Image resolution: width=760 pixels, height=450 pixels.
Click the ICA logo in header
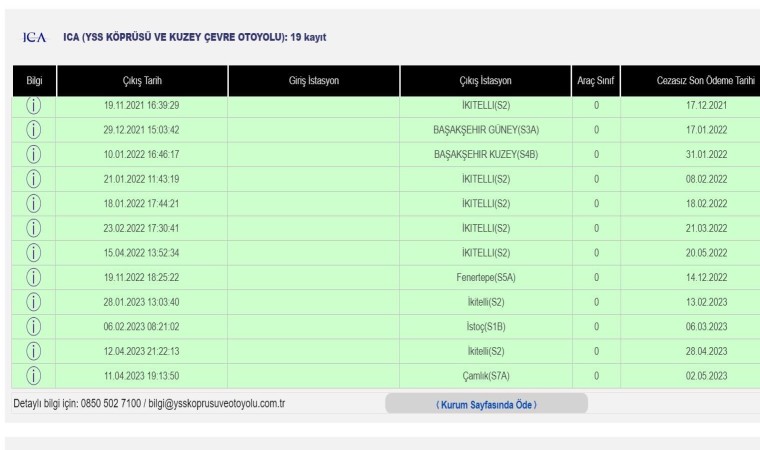coord(34,37)
